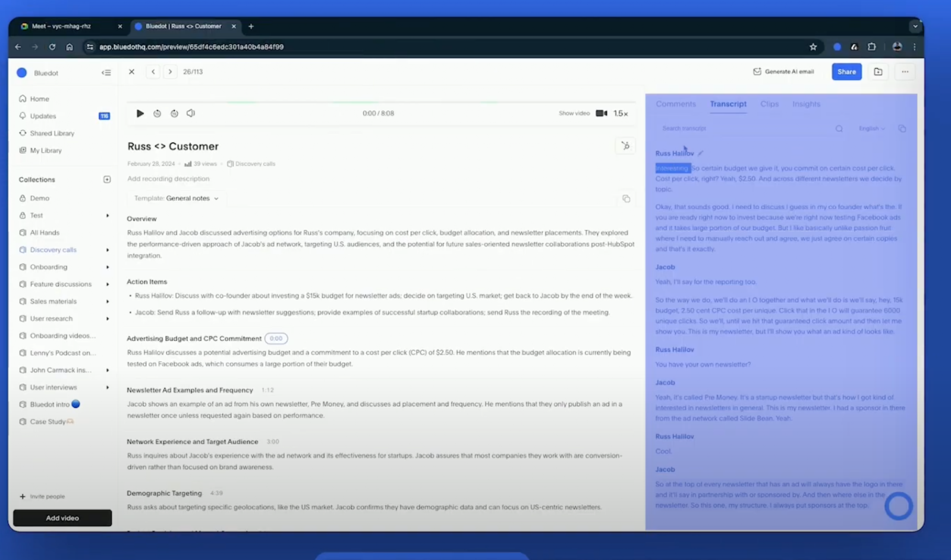Switch to the Meet browser tab
This screenshot has height=560, width=951.
point(61,26)
